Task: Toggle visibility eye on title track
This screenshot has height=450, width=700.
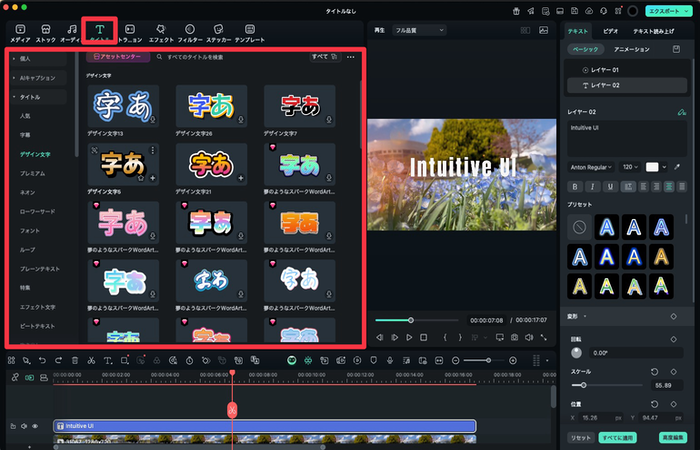Action: point(35,426)
